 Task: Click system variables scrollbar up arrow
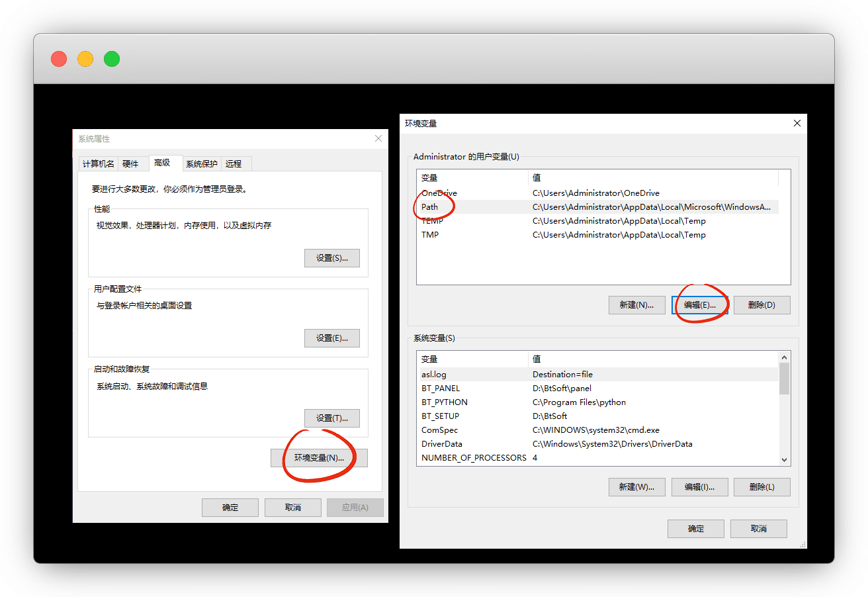pos(785,357)
